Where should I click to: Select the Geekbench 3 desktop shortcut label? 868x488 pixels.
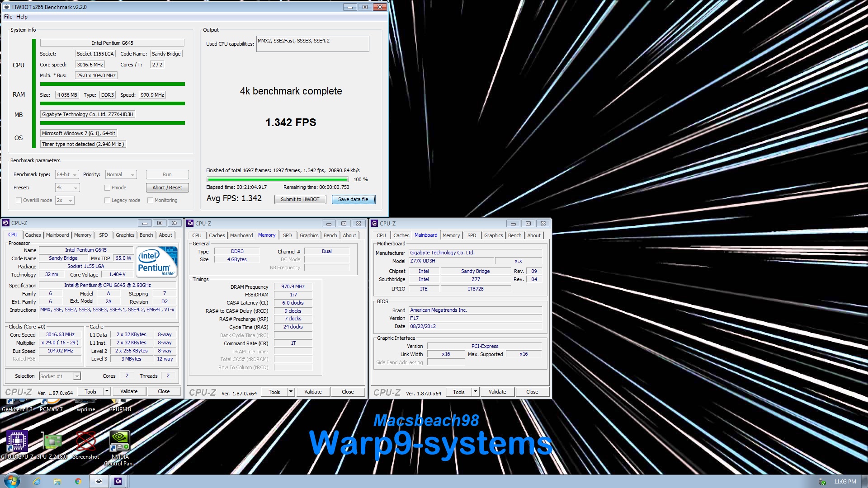pos(17,409)
